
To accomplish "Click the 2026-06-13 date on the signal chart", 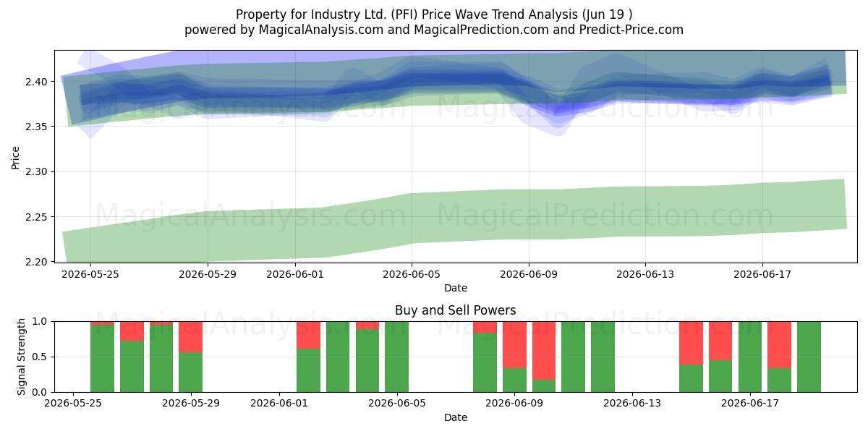I will (x=633, y=404).
